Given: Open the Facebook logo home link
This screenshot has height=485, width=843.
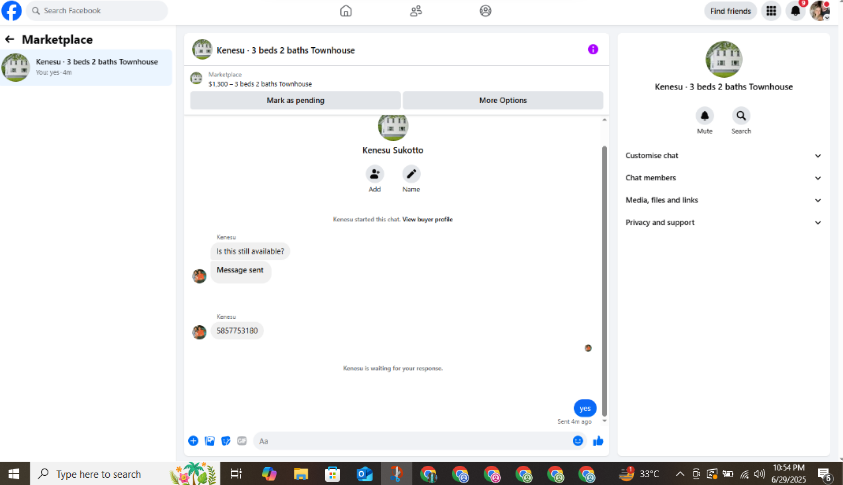Looking at the screenshot, I should (x=11, y=11).
